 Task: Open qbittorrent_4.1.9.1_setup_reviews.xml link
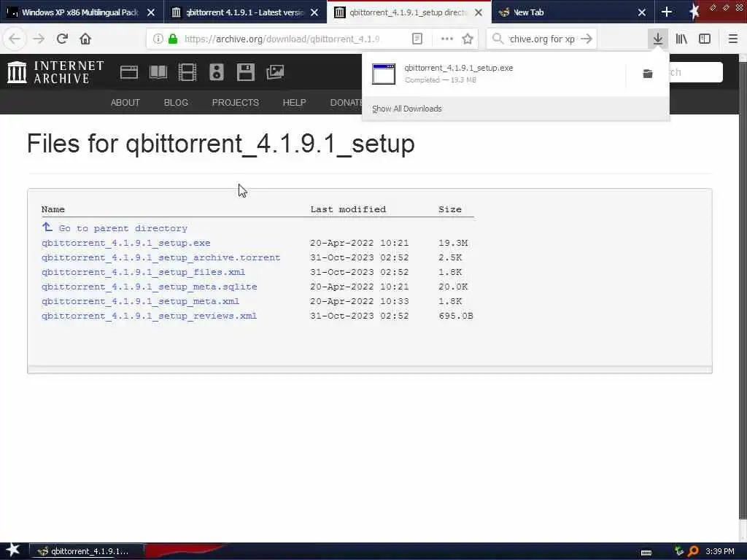point(149,316)
